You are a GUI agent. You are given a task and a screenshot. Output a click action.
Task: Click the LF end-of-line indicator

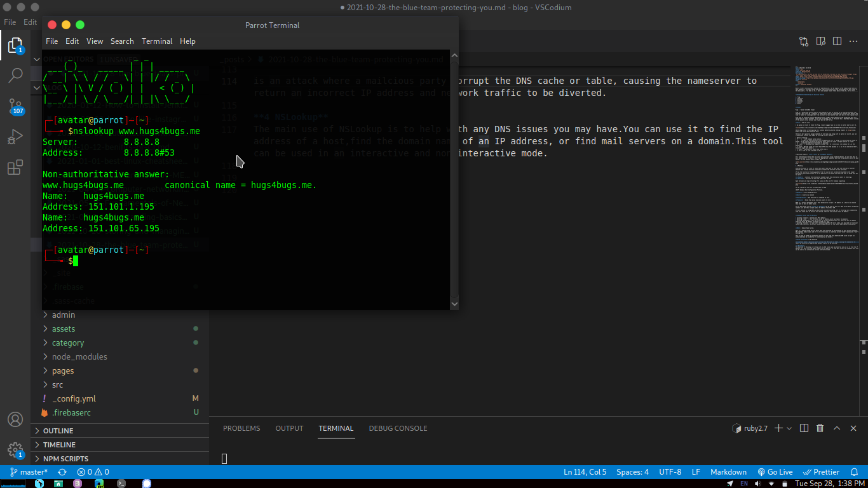click(x=696, y=472)
